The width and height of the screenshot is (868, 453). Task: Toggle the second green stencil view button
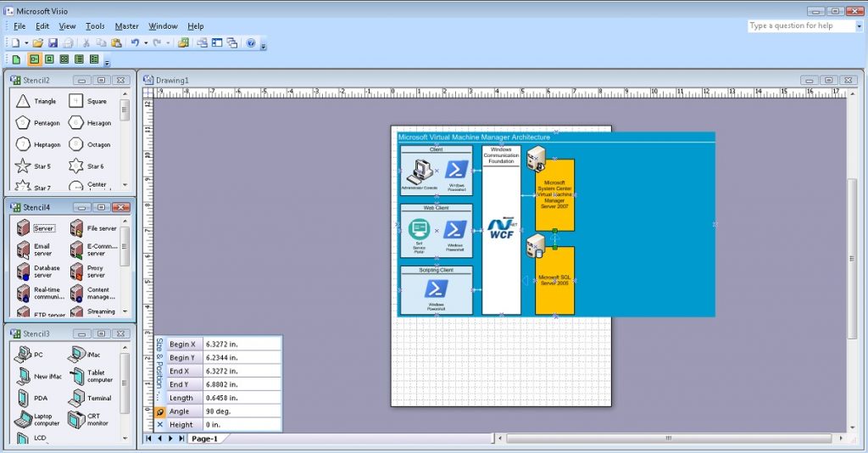pyautogui.click(x=49, y=59)
